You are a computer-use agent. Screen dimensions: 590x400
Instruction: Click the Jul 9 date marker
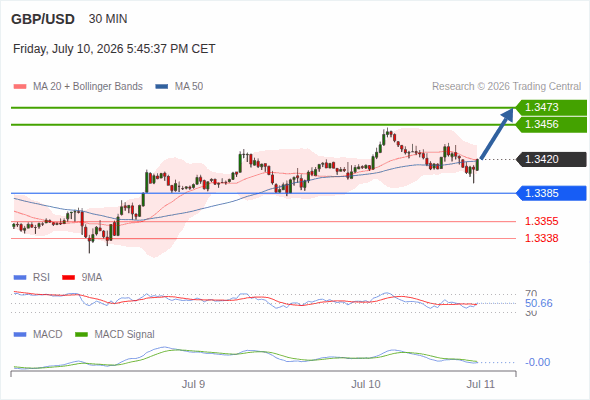[x=193, y=384]
